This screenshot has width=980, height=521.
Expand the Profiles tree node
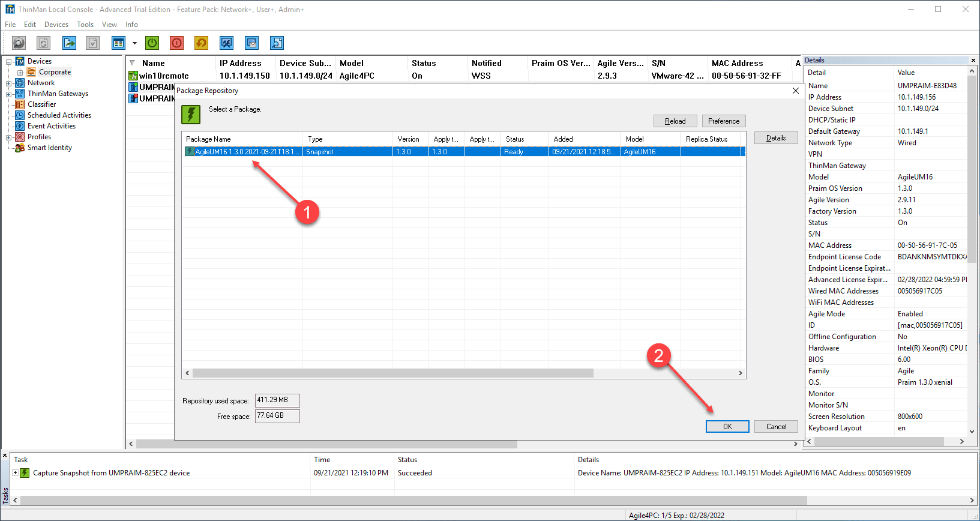click(9, 137)
